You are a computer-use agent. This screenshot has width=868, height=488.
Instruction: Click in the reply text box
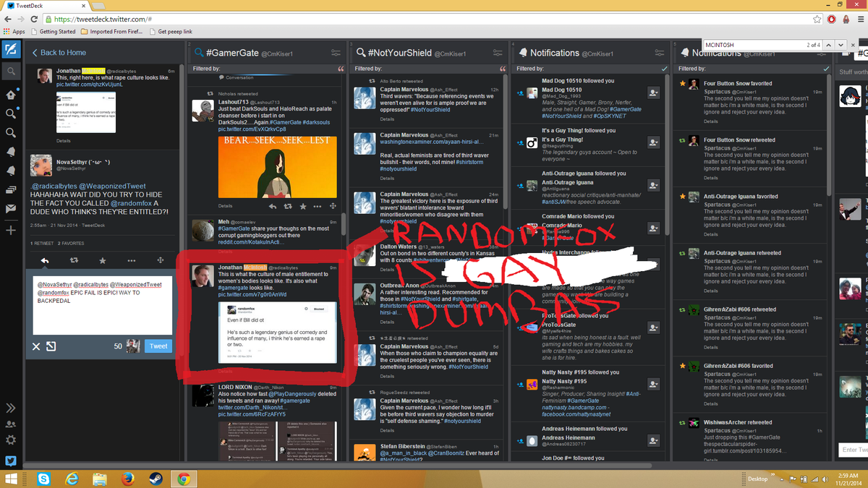[x=102, y=305]
